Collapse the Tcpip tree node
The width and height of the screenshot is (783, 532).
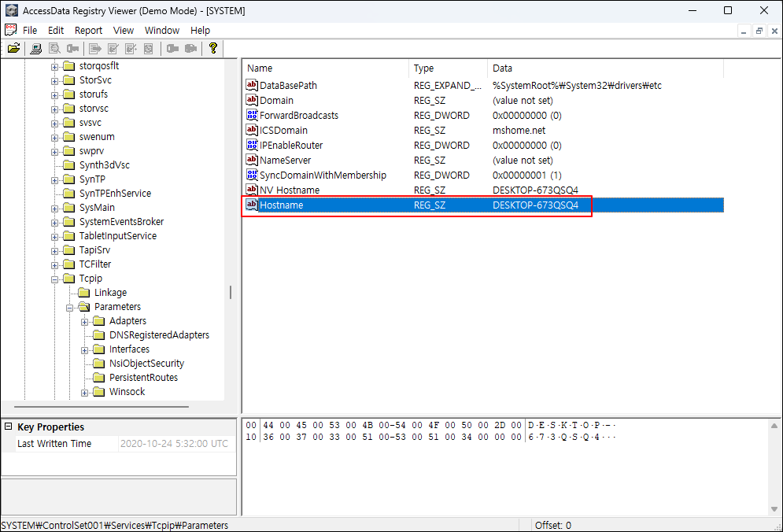(x=54, y=279)
